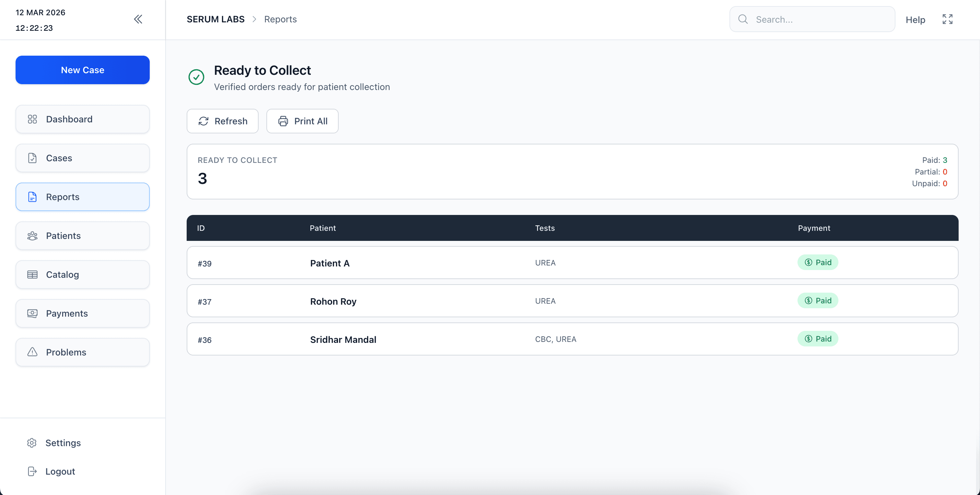The width and height of the screenshot is (980, 495).
Task: Refresh the ready to collect list
Action: point(223,121)
